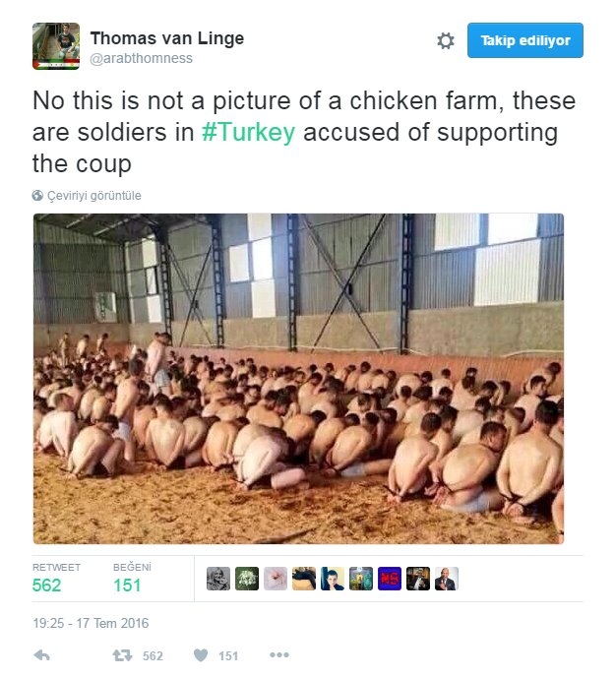This screenshot has width=616, height=678.
Task: Click the settings gear icon
Action: 445,40
